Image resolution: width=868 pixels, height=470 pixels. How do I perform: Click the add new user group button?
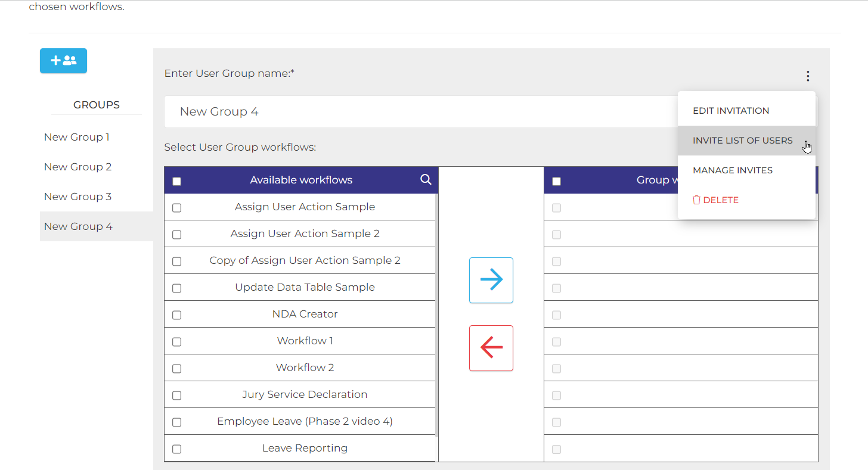tap(63, 61)
